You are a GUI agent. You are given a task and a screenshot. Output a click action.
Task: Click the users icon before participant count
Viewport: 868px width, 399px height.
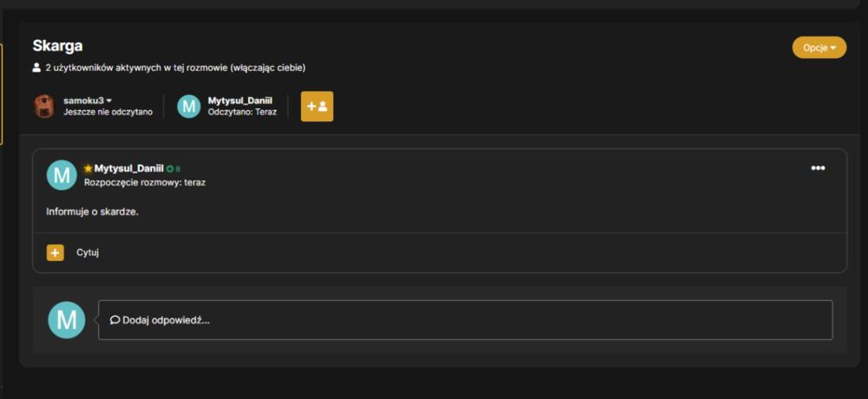[37, 68]
